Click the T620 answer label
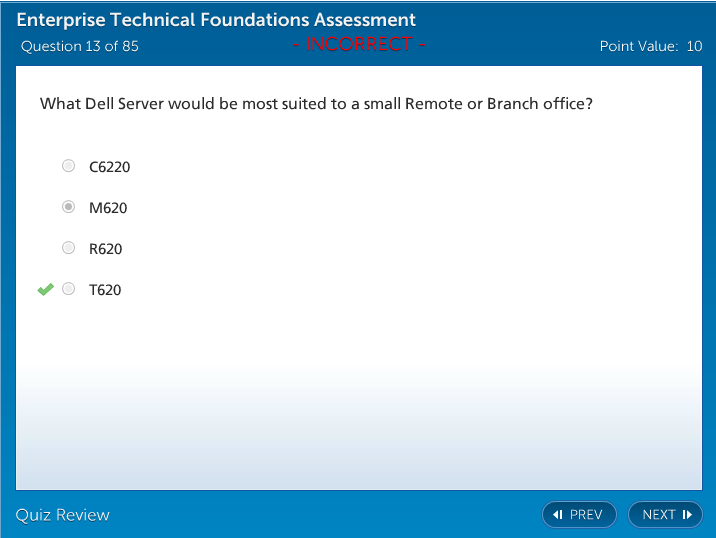The width and height of the screenshot is (716, 538). pyautogui.click(x=105, y=290)
